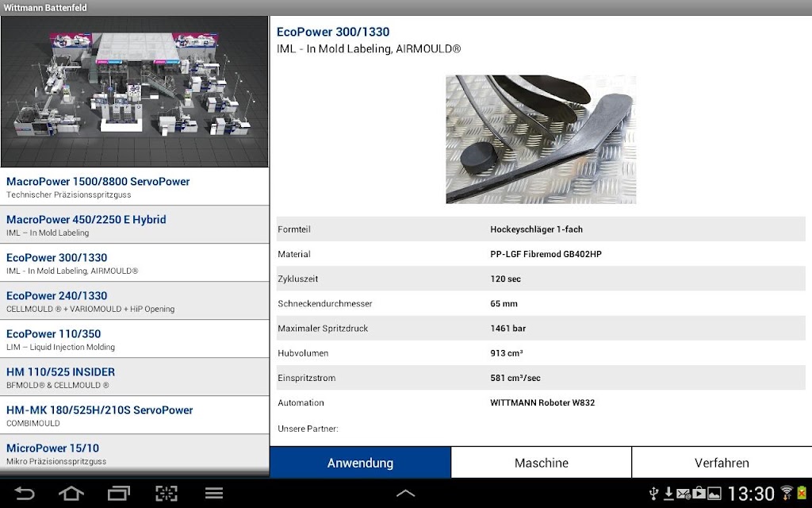Tap the WITTMANN Roboter W832 automation value
Image resolution: width=812 pixels, height=508 pixels.
(542, 402)
